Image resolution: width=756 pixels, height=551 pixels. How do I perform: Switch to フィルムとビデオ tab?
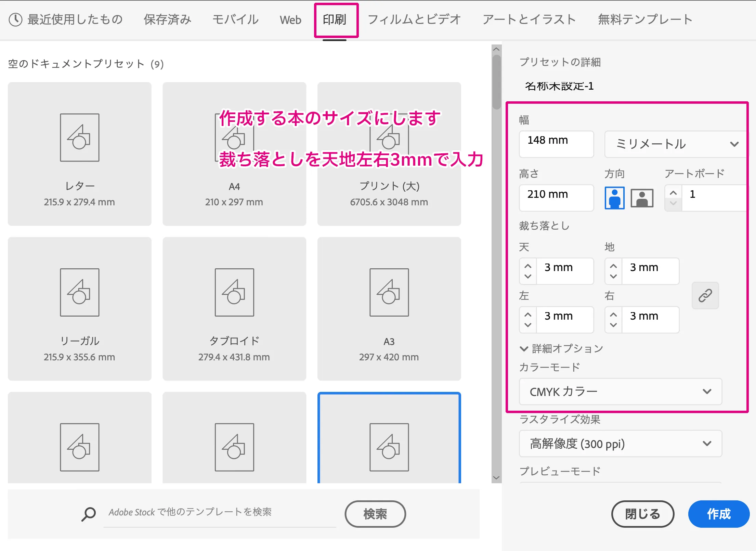(414, 20)
